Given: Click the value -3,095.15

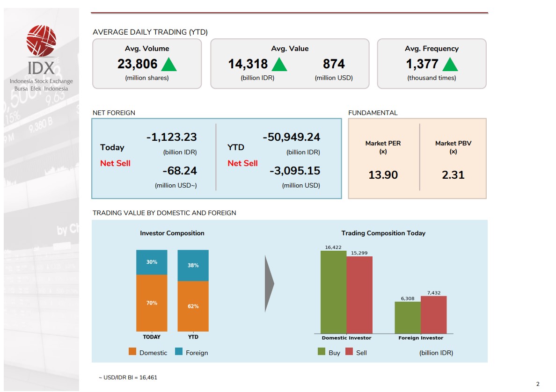Looking at the screenshot, I should pos(295,171).
